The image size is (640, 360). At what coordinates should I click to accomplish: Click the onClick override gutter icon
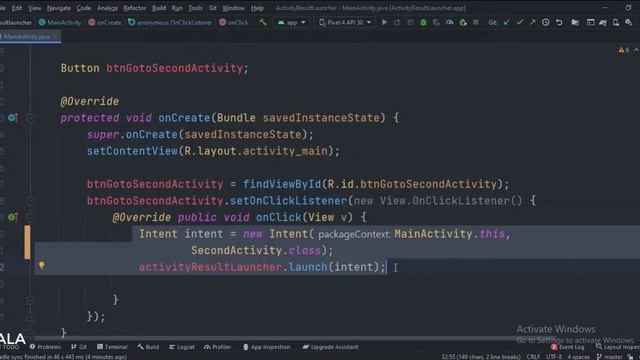click(x=12, y=217)
